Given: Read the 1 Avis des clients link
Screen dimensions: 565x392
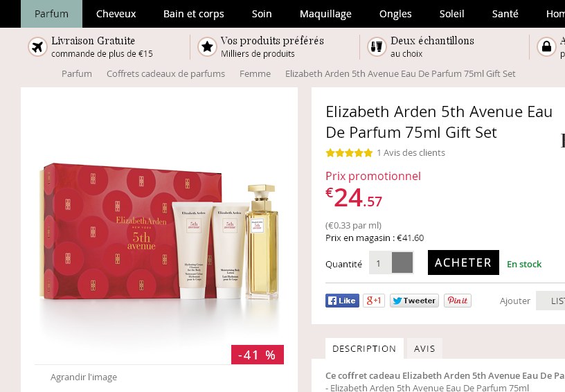Looking at the screenshot, I should [x=411, y=153].
